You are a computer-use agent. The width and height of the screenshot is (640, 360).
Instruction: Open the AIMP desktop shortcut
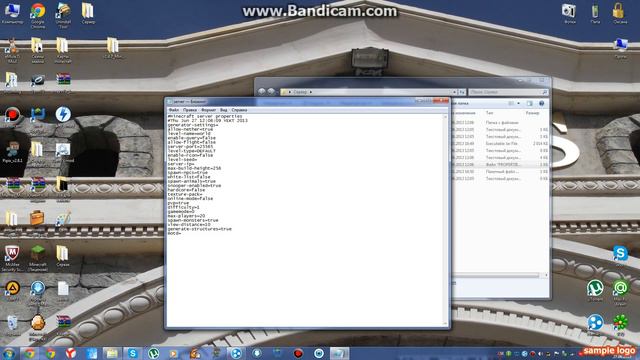point(12,291)
